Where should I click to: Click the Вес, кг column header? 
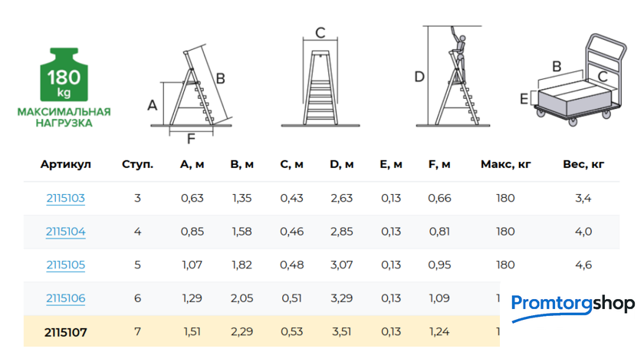(583, 164)
